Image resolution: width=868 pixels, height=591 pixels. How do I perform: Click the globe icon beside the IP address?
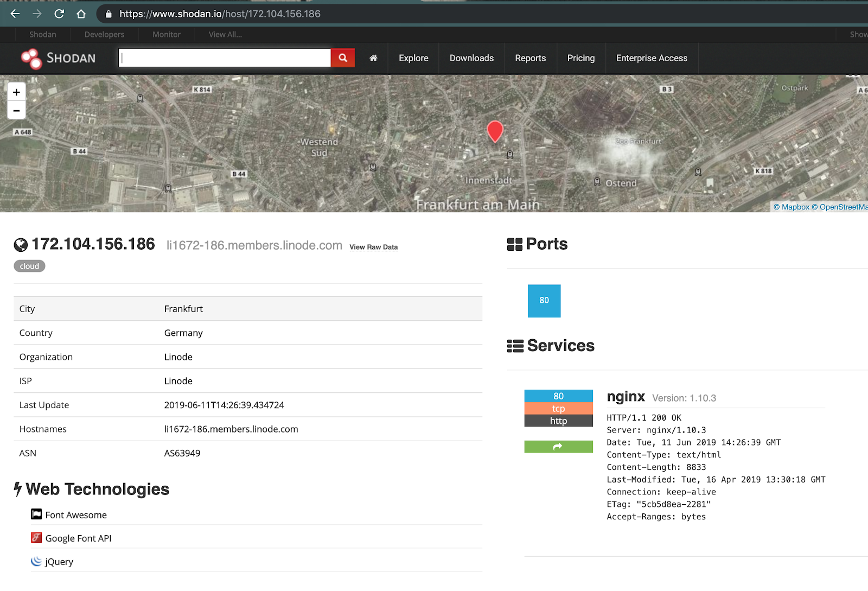pyautogui.click(x=21, y=245)
